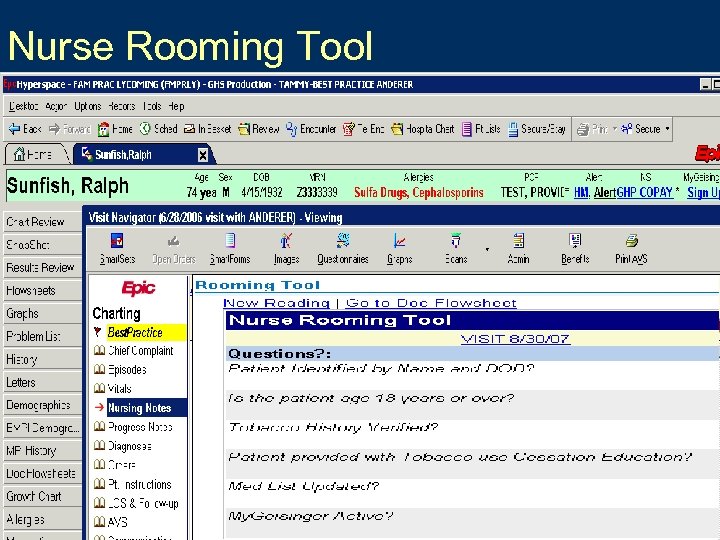Expand the dropdown arrow next to Print
The width and height of the screenshot is (720, 540).
pos(614,129)
